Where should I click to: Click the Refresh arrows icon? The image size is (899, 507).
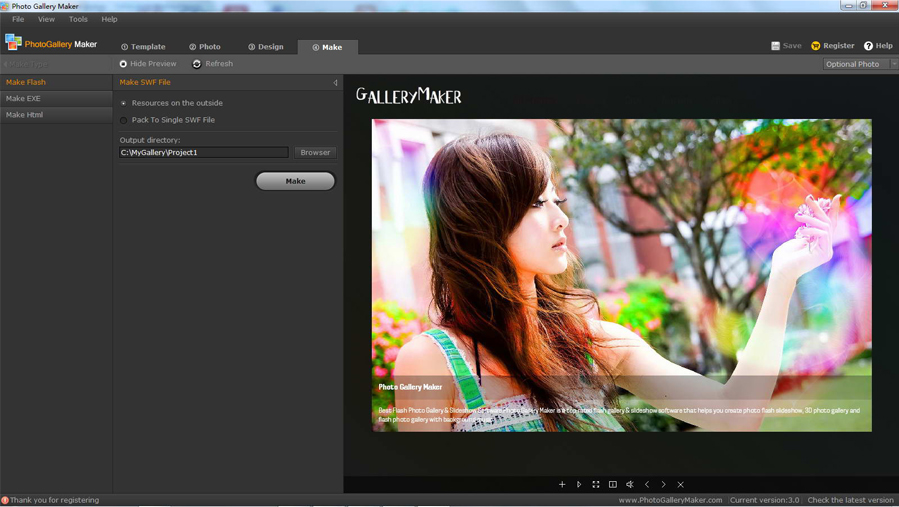click(197, 64)
